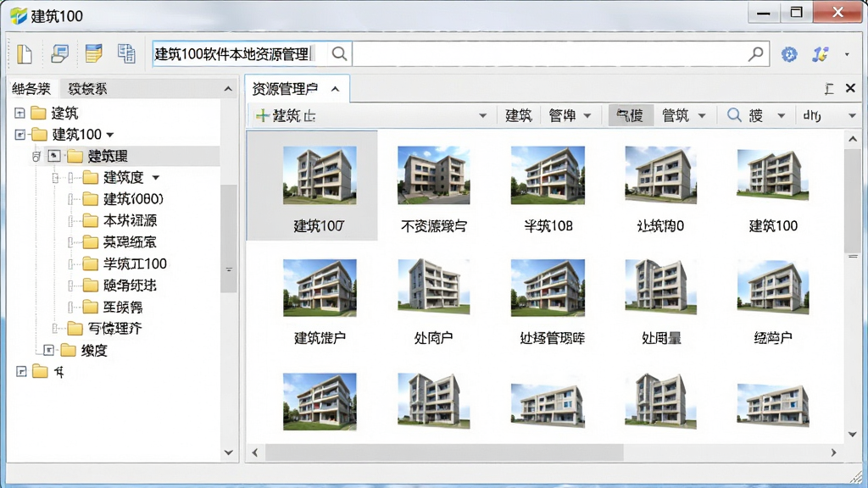Viewport: 868px width, 488px height.
Task: Select the third folder under 建筑課
Action: pos(130,221)
